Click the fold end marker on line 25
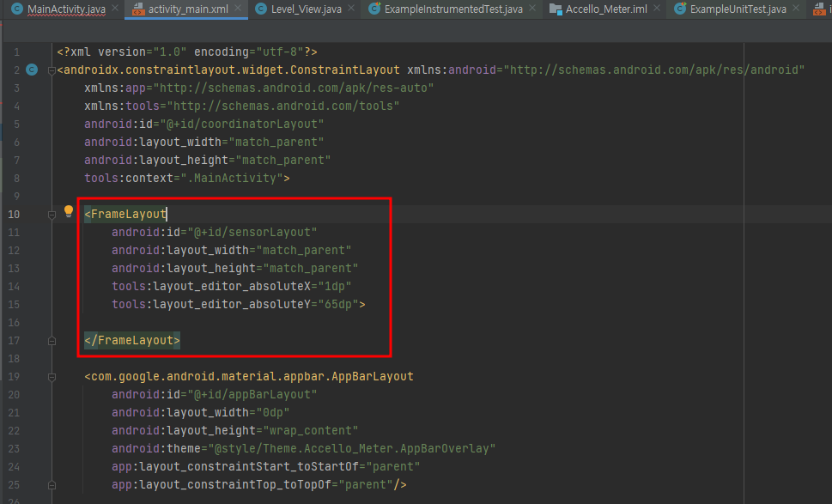Image resolution: width=832 pixels, height=504 pixels. click(x=52, y=485)
